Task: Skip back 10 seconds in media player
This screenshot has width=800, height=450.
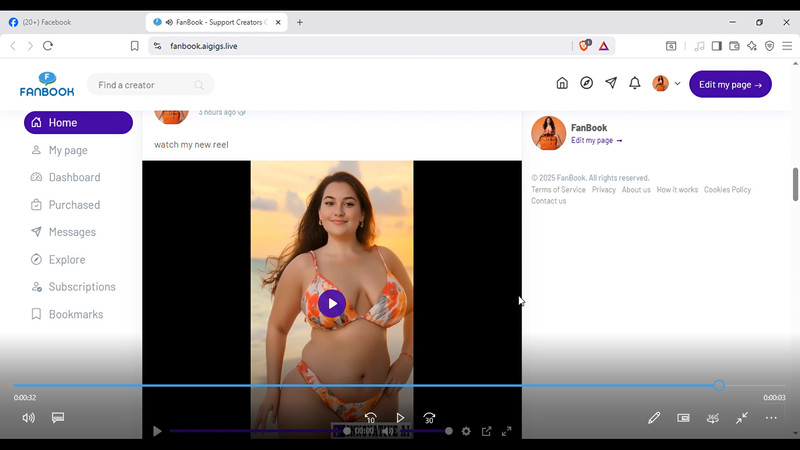Action: [370, 418]
